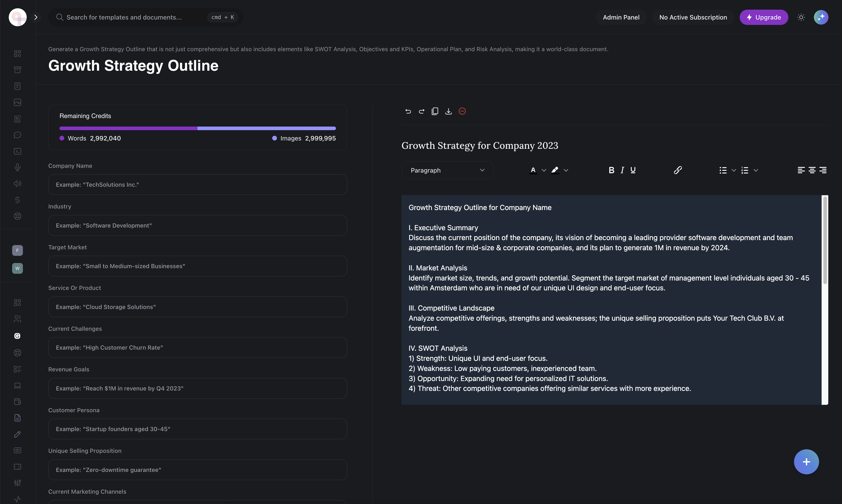The image size is (842, 504).
Task: Toggle bold formatting
Action: [x=611, y=170]
